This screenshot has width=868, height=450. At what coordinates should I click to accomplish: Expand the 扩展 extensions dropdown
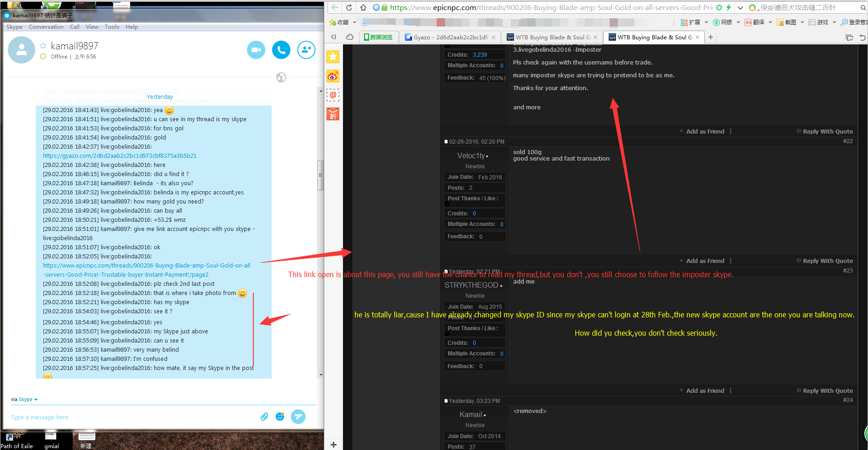[x=706, y=22]
